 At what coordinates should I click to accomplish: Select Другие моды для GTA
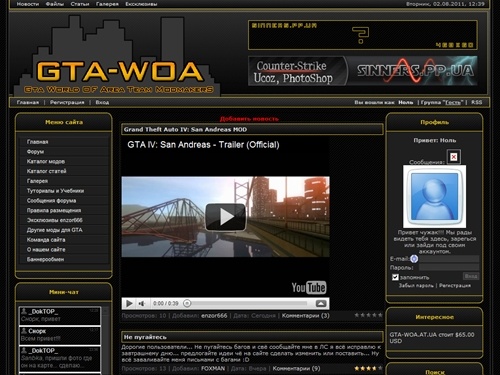coord(55,230)
